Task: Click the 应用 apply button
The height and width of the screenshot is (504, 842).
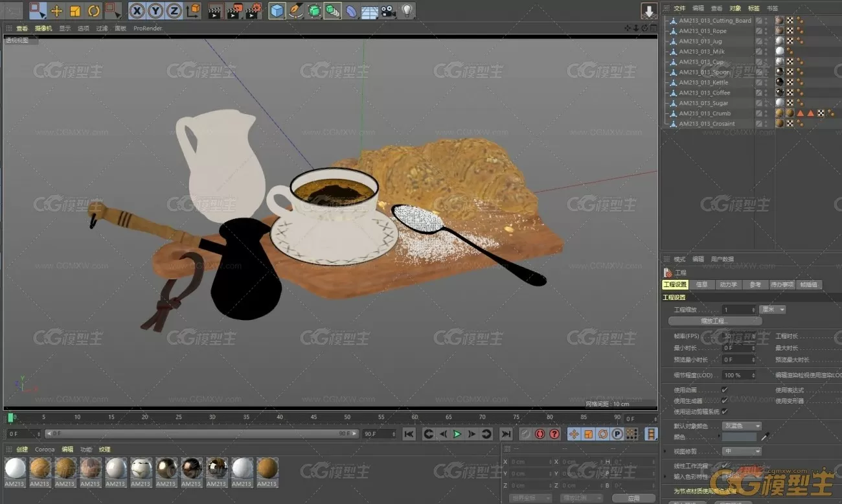Action: coord(633,498)
